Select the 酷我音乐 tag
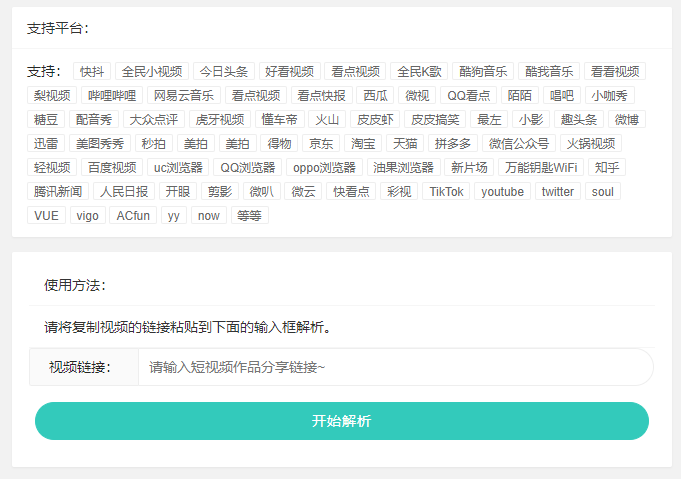 click(549, 71)
